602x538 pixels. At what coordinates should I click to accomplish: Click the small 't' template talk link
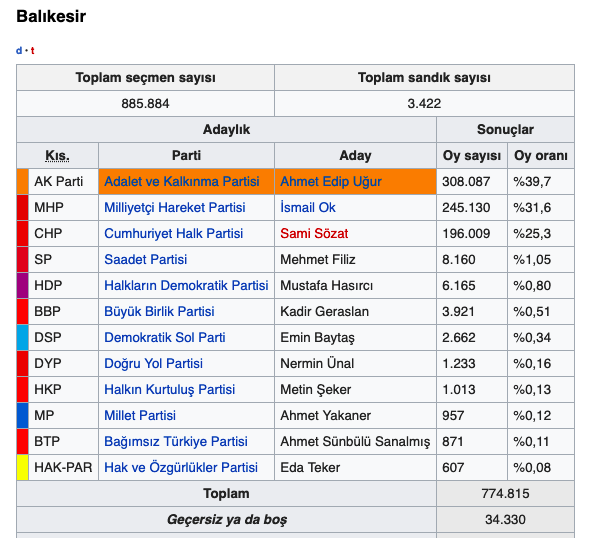pyautogui.click(x=32, y=50)
